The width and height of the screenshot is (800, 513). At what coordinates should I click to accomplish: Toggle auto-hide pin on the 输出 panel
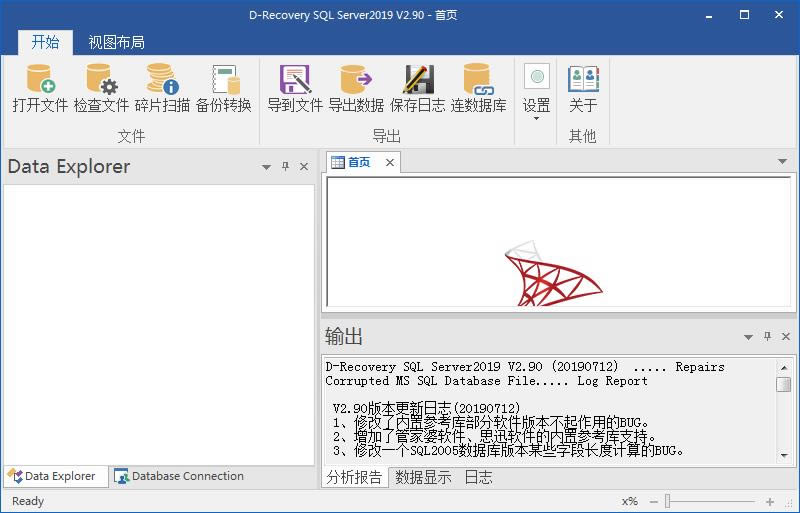click(767, 336)
